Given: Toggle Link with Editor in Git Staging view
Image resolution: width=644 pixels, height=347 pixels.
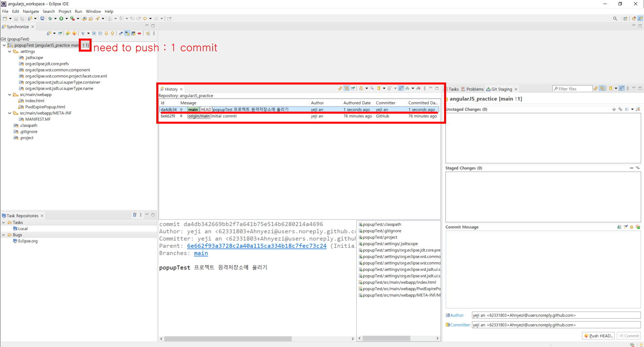Looking at the screenshot, I should (x=602, y=89).
